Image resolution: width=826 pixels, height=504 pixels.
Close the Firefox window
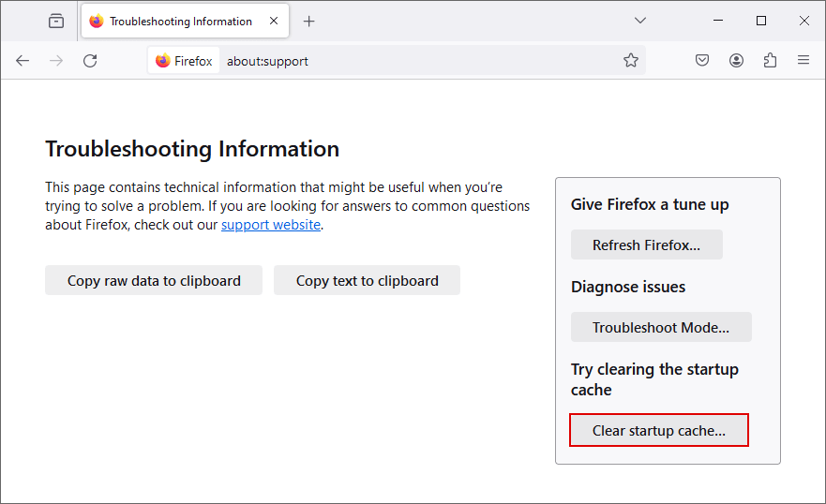pyautogui.click(x=803, y=21)
